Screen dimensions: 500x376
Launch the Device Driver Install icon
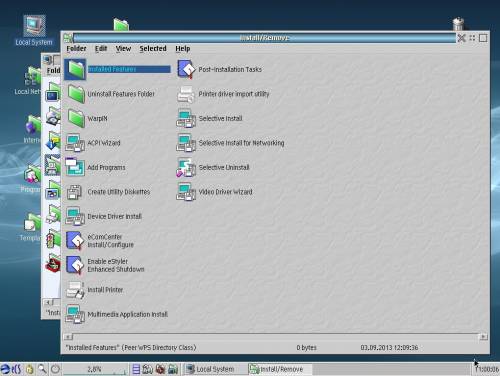(x=75, y=216)
